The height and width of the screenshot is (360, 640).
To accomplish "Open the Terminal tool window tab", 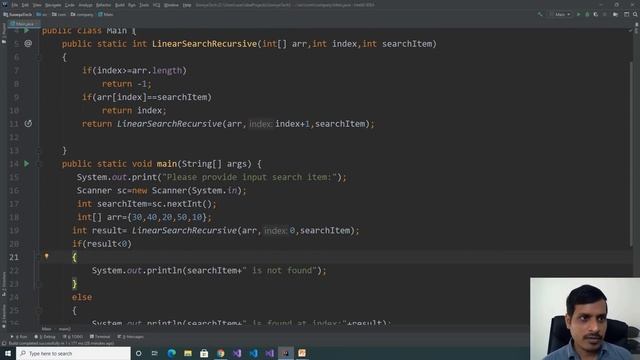I will click(x=100, y=337).
